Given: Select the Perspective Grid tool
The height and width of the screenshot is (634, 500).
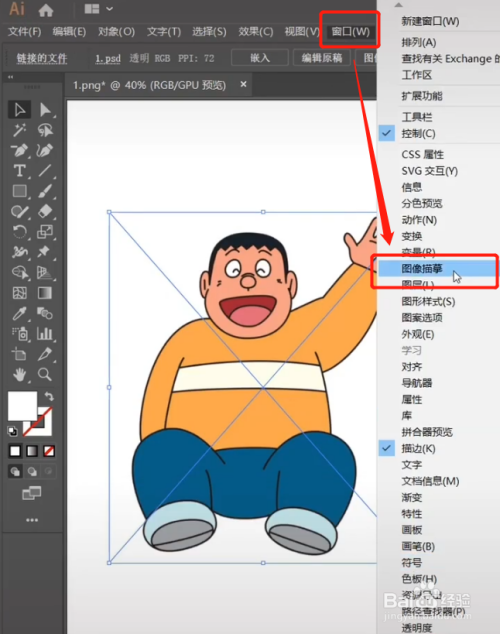Looking at the screenshot, I should pyautogui.click(x=45, y=273).
